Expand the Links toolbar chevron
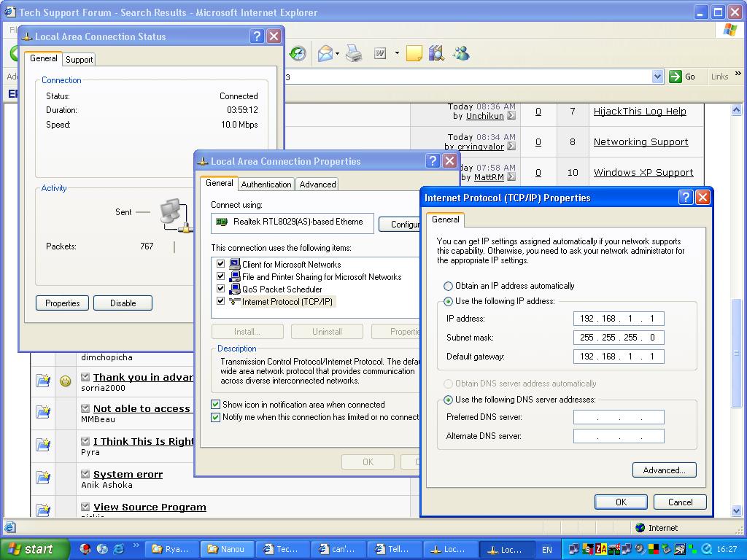747x560 pixels. (738, 74)
